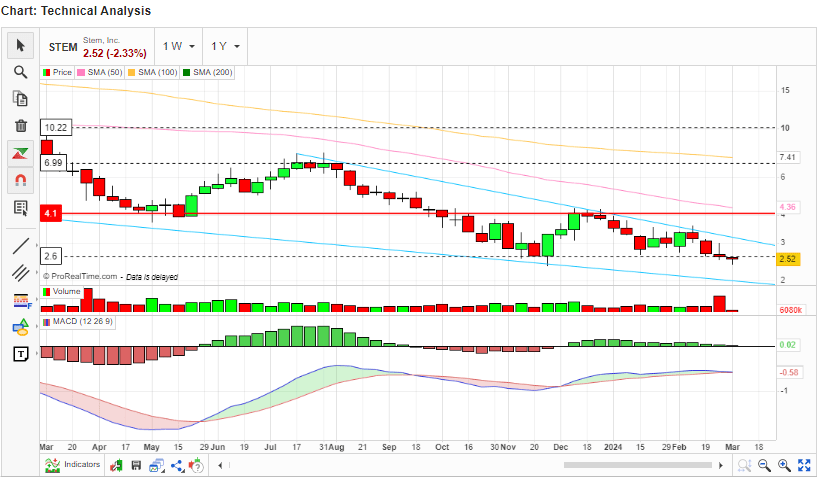
Task: Open the chart templates windows icon
Action: tap(156, 465)
